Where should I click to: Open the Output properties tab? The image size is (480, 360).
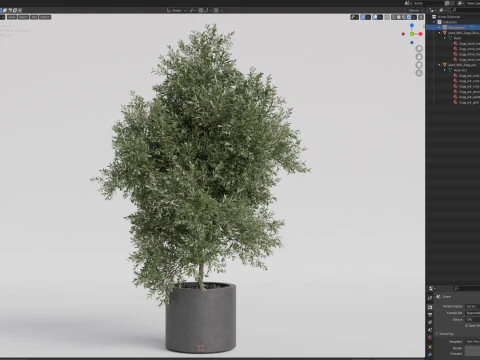point(430,315)
